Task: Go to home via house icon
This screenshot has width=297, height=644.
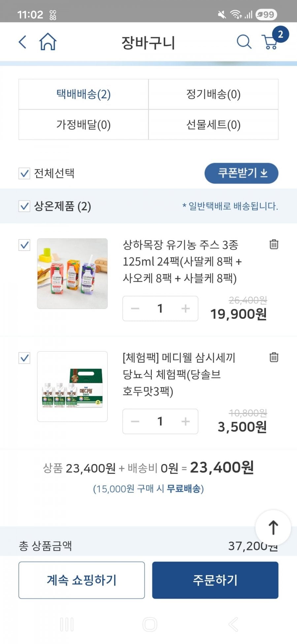Action: pos(48,42)
